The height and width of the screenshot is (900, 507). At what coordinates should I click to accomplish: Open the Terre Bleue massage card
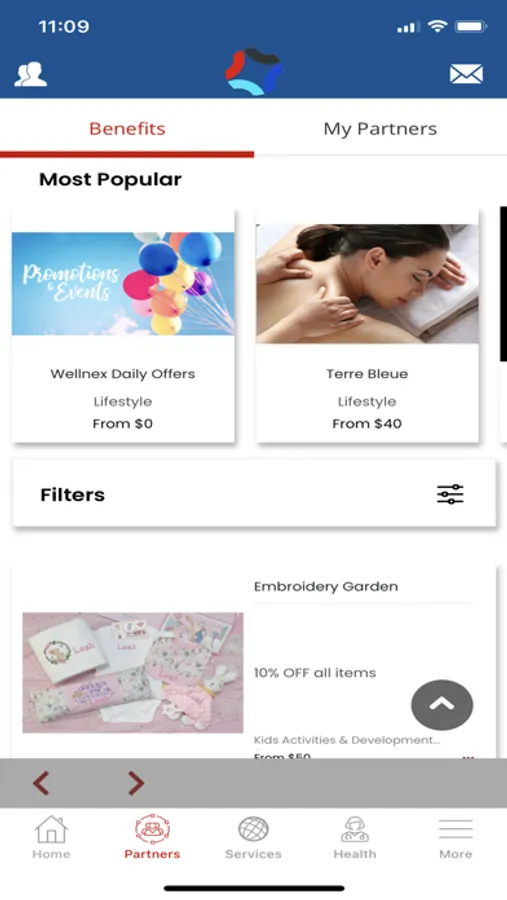point(367,326)
